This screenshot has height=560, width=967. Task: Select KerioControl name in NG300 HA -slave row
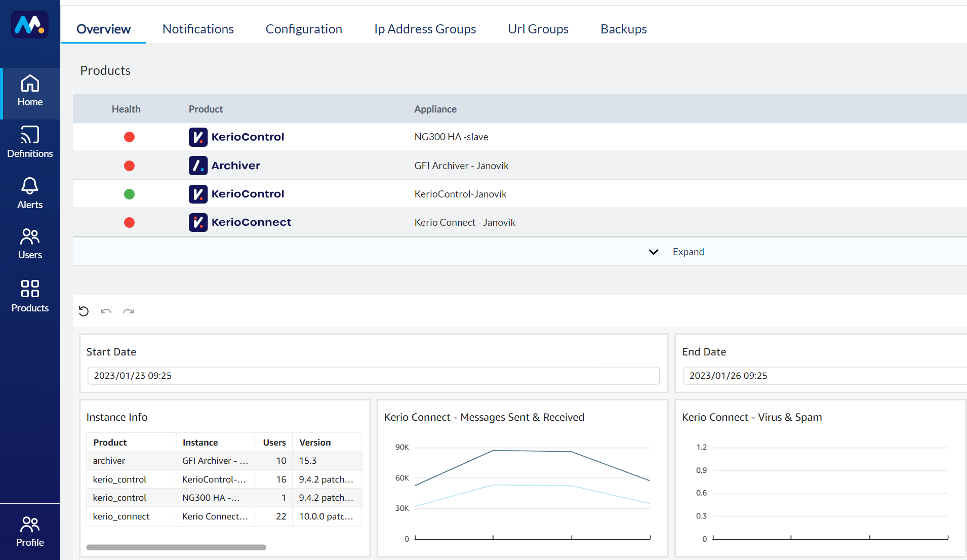[248, 137]
